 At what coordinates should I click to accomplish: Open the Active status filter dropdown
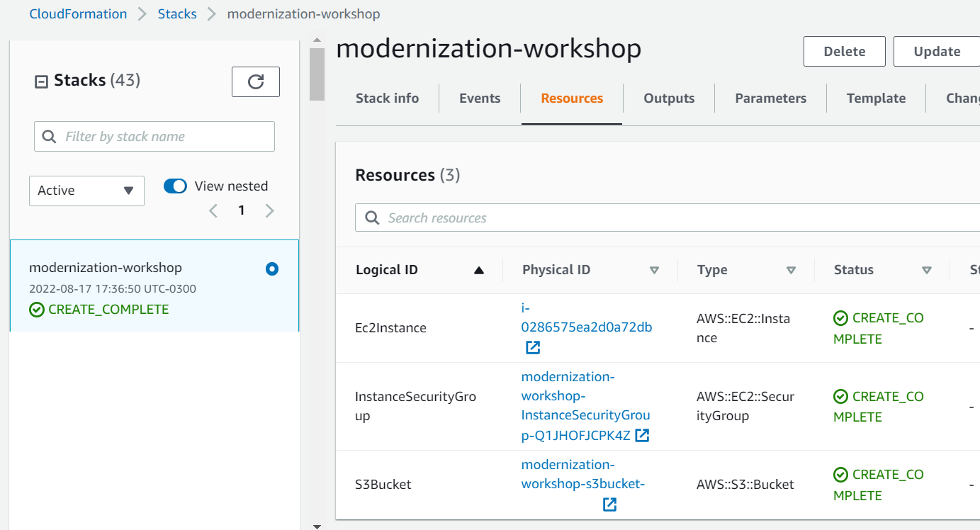[x=86, y=191]
